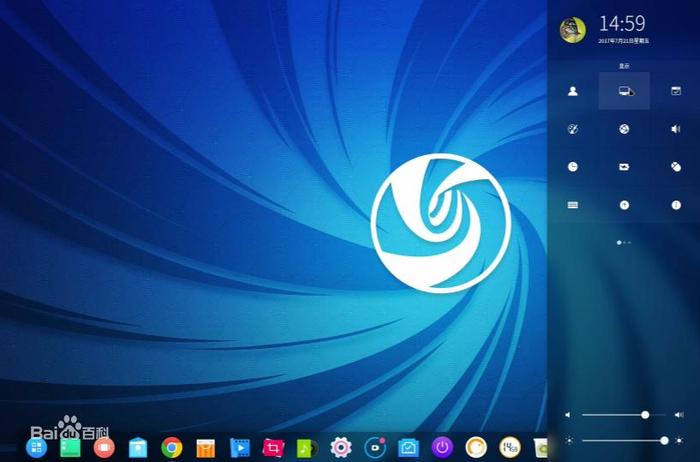
Task: Open the Trash at dock end
Action: [541, 448]
